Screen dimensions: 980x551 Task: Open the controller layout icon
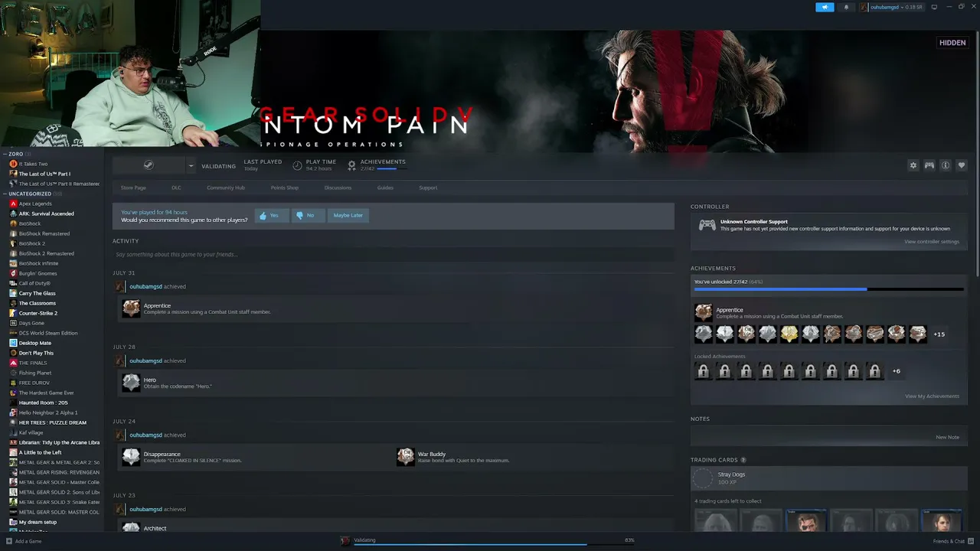929,165
